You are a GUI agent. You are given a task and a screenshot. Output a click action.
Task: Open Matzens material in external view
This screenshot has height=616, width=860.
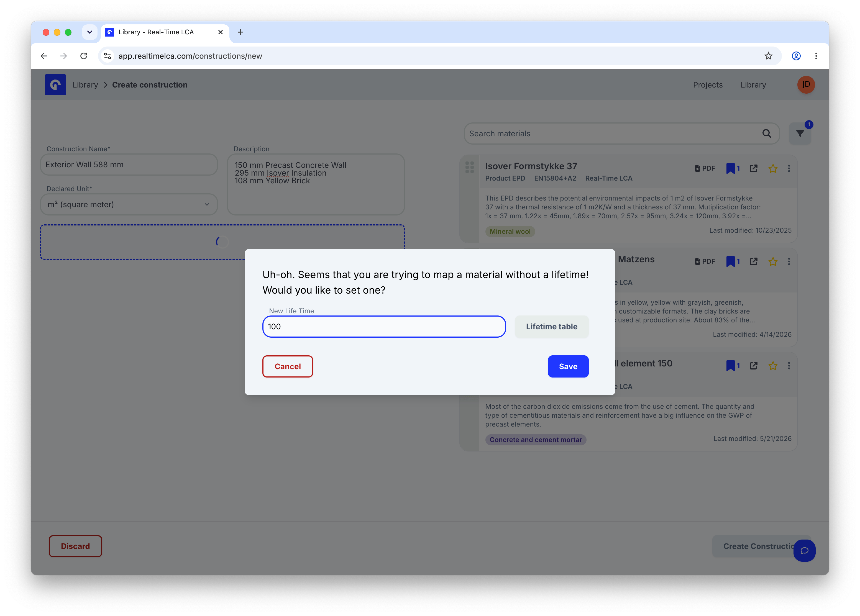point(753,261)
